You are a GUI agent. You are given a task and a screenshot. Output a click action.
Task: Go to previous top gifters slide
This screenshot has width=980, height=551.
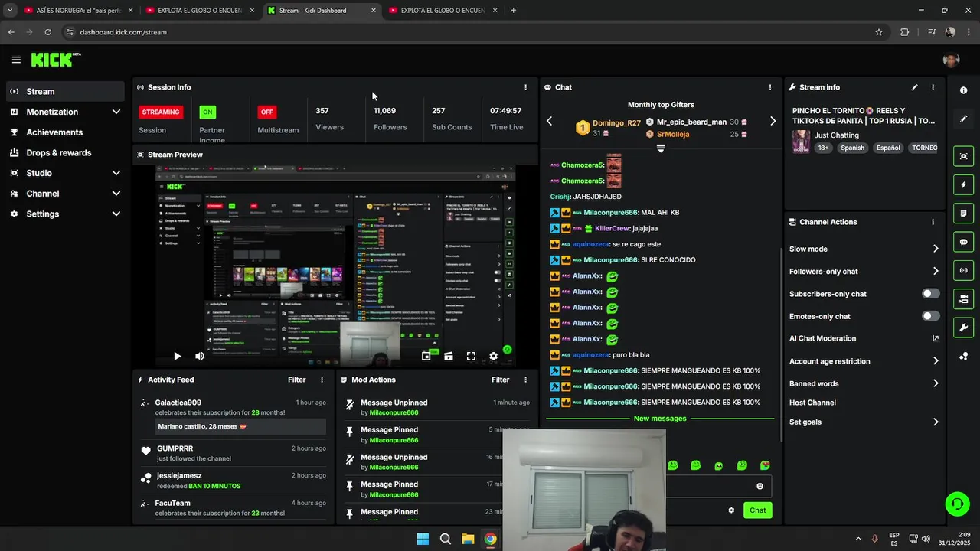(x=549, y=121)
